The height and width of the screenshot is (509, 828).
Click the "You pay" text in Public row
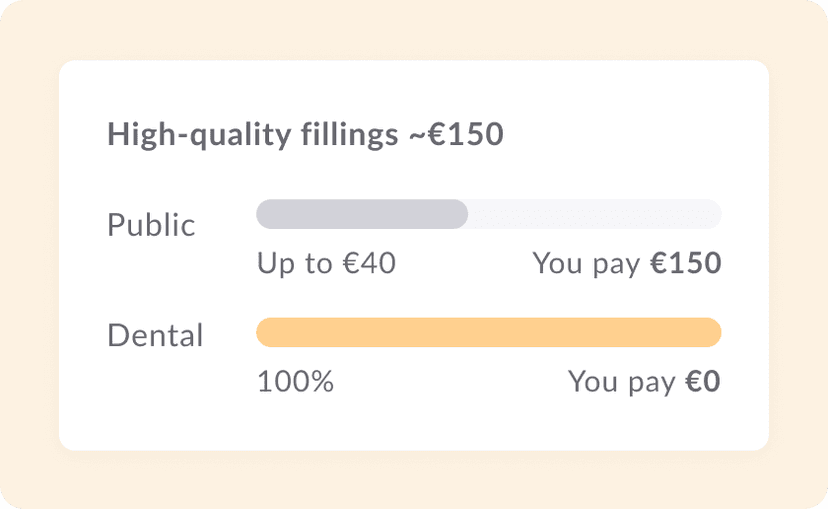coord(586,264)
